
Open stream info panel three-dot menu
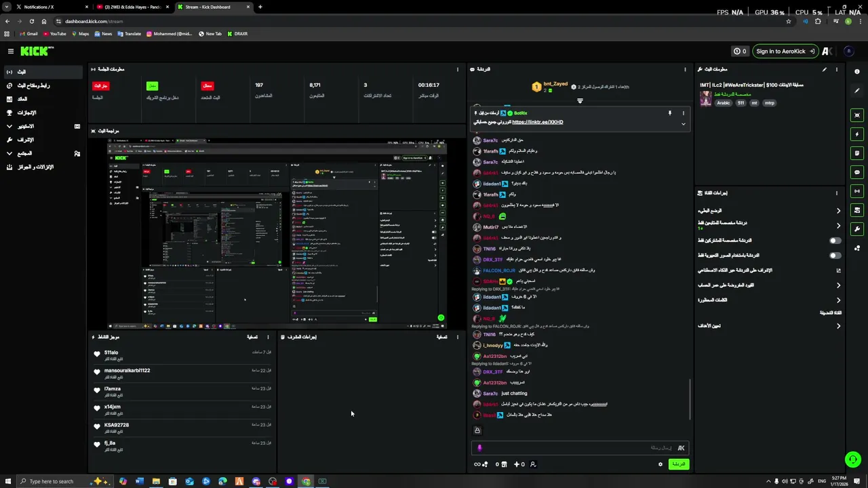click(x=836, y=69)
